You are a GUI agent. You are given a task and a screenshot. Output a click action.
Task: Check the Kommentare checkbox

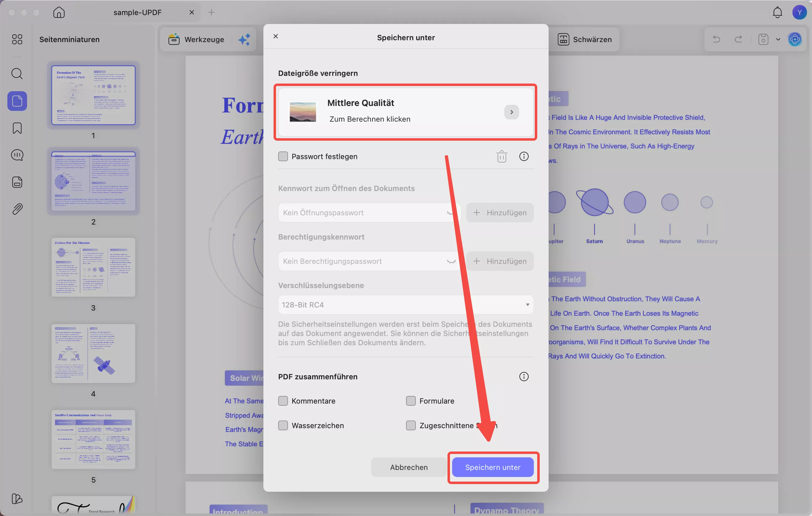tap(283, 401)
